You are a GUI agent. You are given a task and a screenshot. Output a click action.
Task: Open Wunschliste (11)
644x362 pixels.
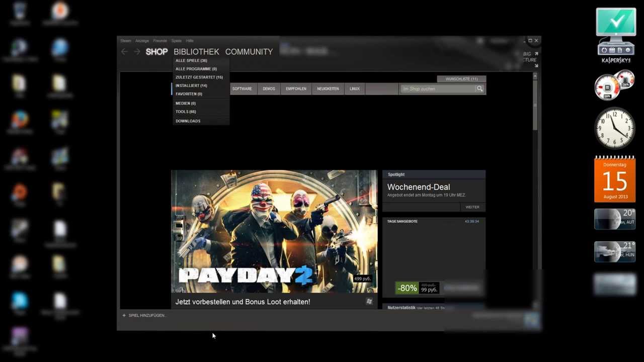(x=461, y=79)
